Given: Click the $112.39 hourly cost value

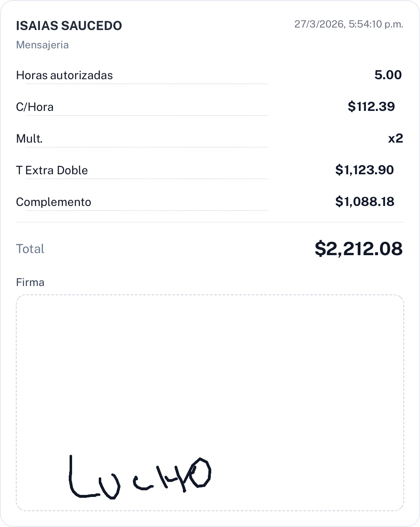Looking at the screenshot, I should [371, 107].
